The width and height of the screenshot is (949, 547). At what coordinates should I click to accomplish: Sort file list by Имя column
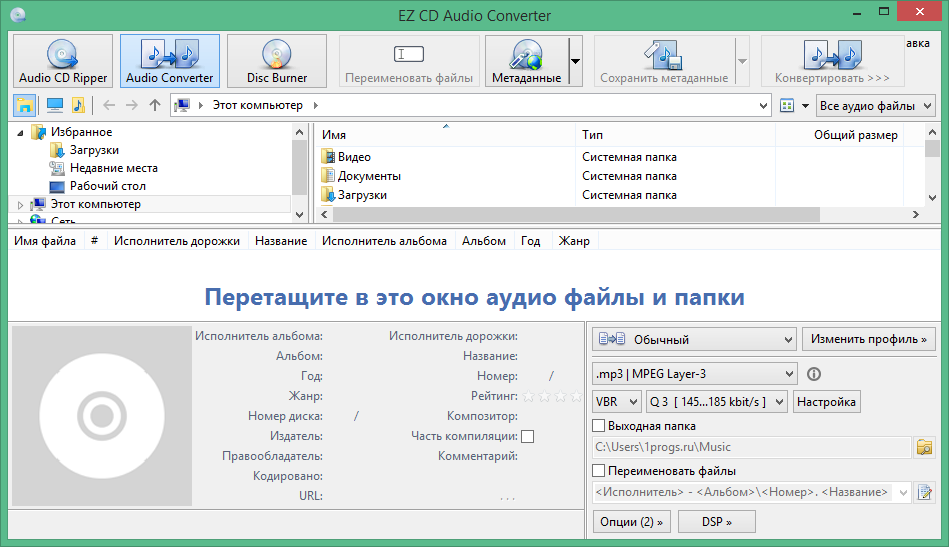(x=445, y=135)
